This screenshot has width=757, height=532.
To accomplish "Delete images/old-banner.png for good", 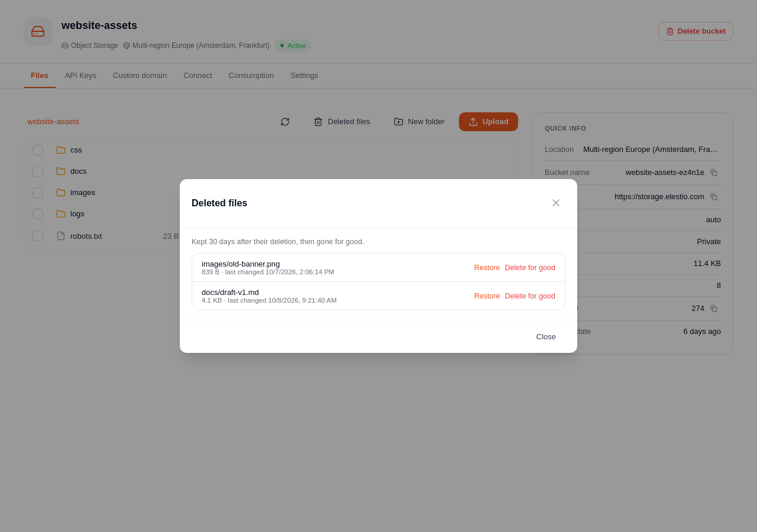I will pyautogui.click(x=530, y=268).
